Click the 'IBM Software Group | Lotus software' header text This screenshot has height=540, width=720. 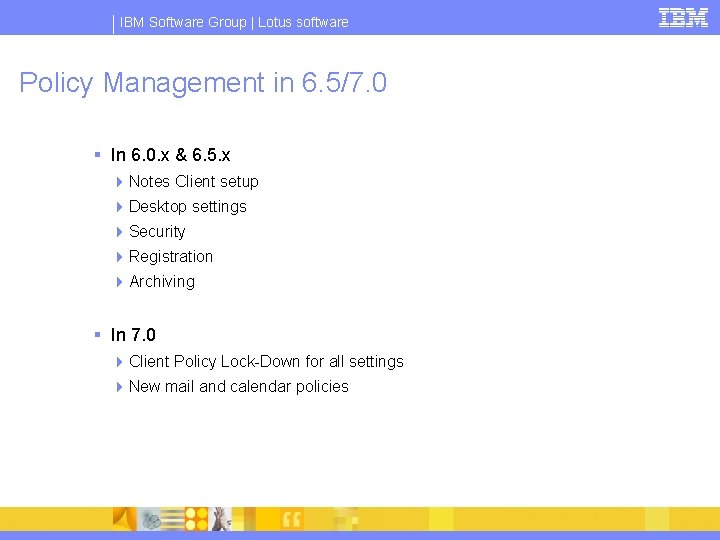point(234,22)
